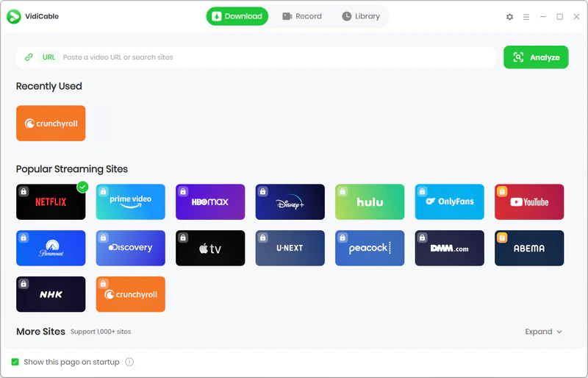The width and height of the screenshot is (588, 378).
Task: Click the Popular Streaming Sites heading
Action: tap(71, 169)
